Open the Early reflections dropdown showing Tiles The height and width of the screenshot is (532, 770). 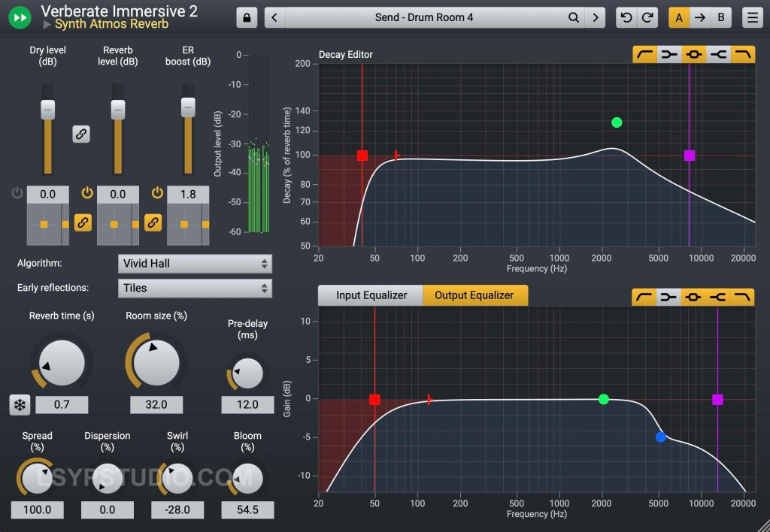pos(194,288)
